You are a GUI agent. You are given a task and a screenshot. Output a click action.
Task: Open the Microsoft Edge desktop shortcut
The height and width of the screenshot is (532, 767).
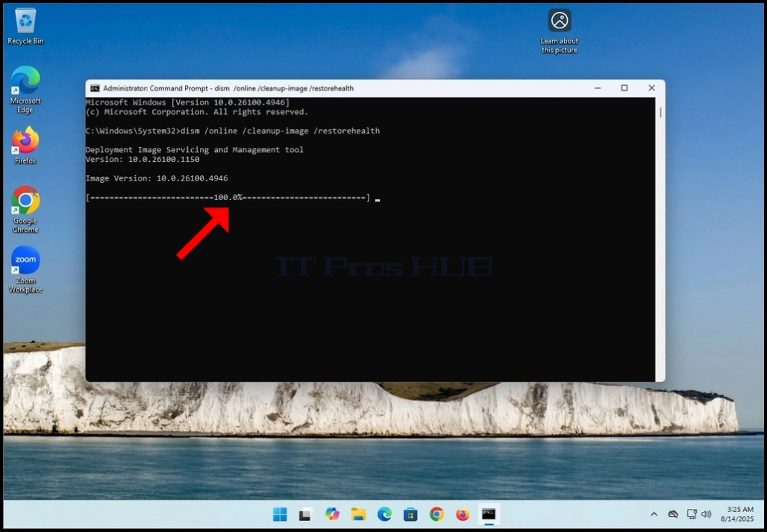(x=25, y=90)
